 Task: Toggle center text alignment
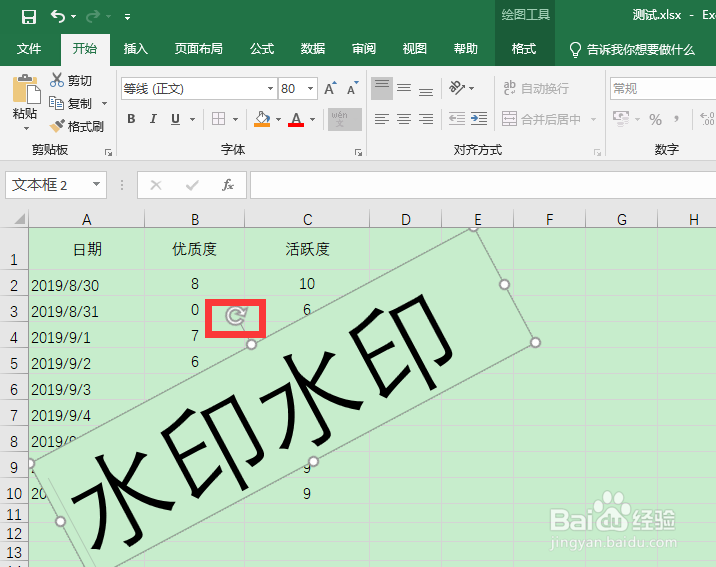[404, 119]
